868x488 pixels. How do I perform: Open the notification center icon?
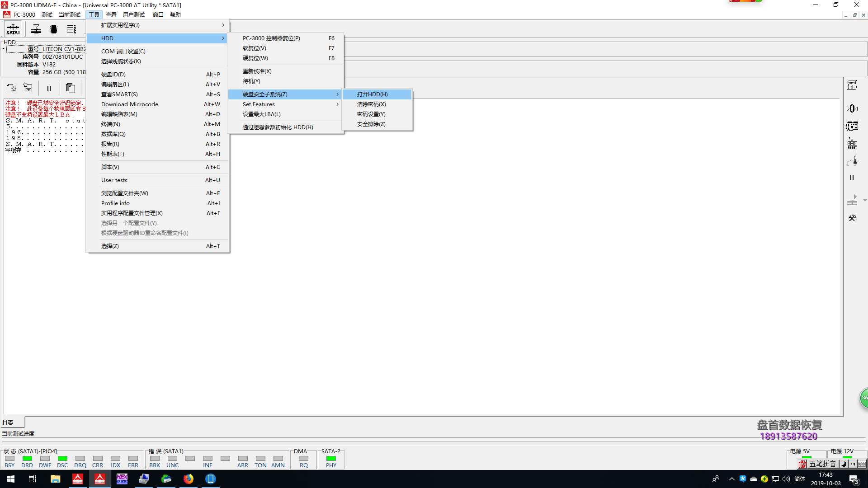[x=854, y=479]
